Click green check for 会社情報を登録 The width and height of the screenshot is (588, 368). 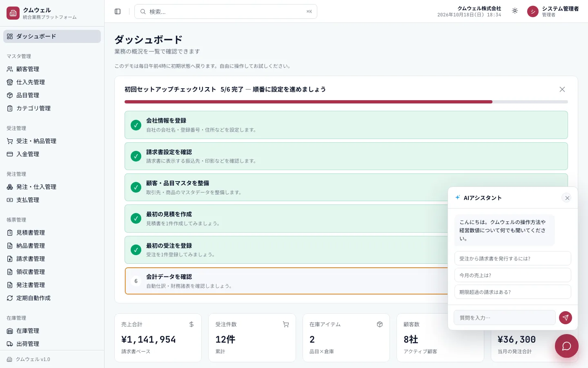coord(136,125)
